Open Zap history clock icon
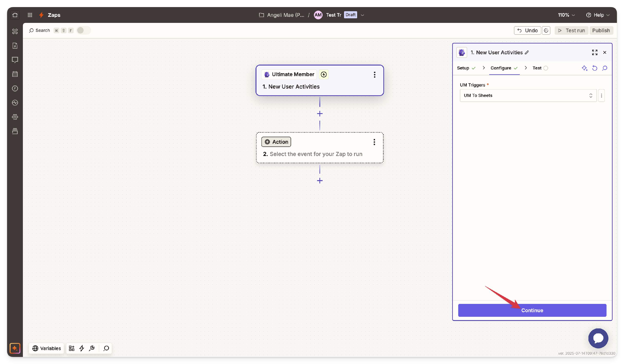 [x=15, y=88]
